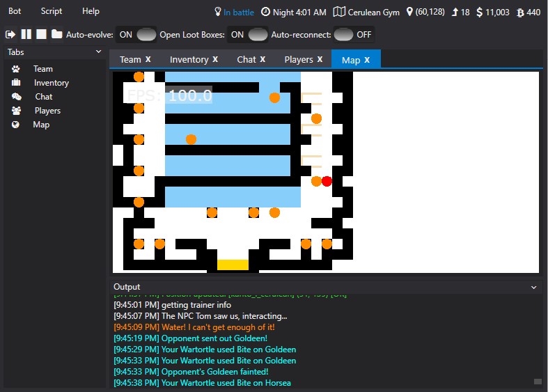Open Team from the Tabs sidebar list
The height and width of the screenshot is (392, 548).
(43, 69)
